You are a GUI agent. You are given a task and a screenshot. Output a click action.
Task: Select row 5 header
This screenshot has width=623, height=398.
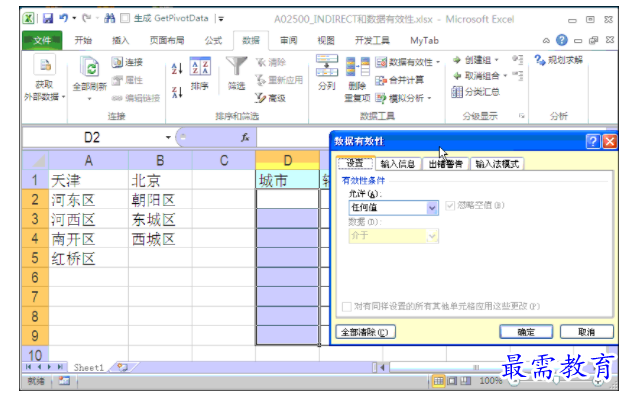(35, 259)
